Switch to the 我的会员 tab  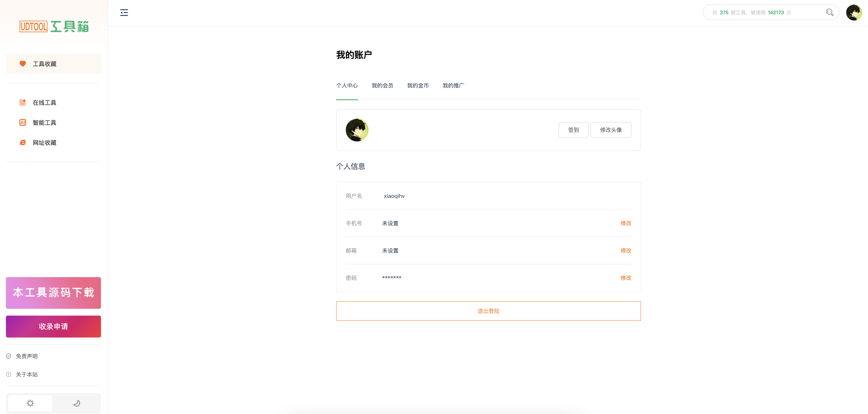coord(382,85)
